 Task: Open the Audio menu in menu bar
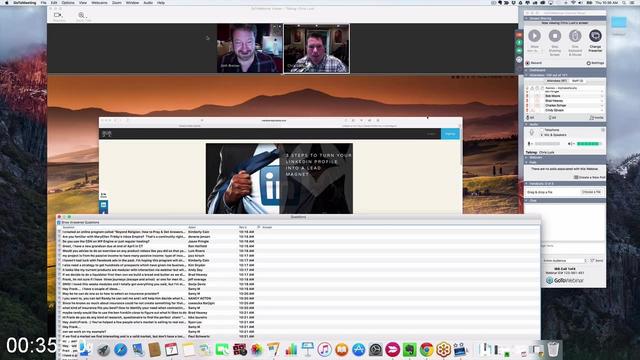coord(148,2)
